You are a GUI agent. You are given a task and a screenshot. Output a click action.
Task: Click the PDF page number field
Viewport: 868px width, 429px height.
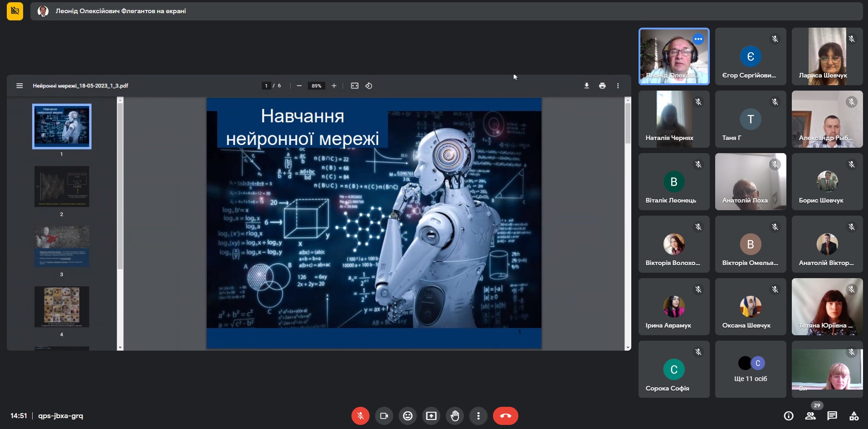(x=266, y=86)
